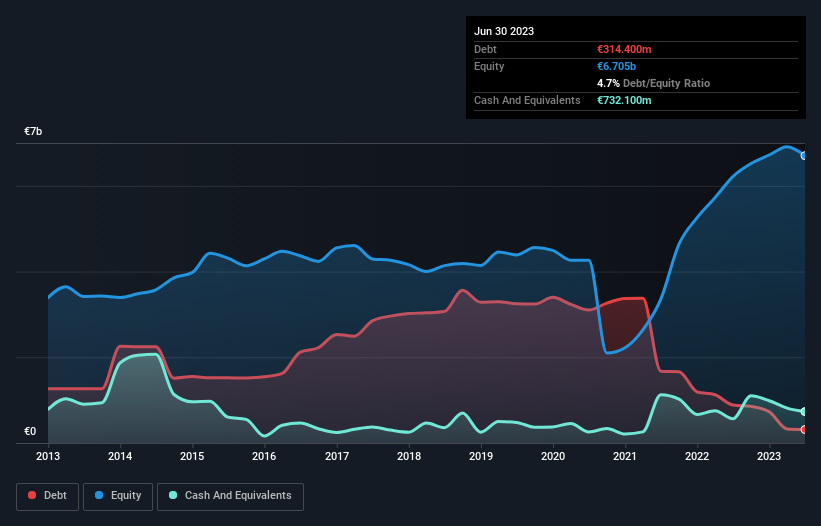Click the 2021 x-axis label
The image size is (821, 526).
pos(625,456)
